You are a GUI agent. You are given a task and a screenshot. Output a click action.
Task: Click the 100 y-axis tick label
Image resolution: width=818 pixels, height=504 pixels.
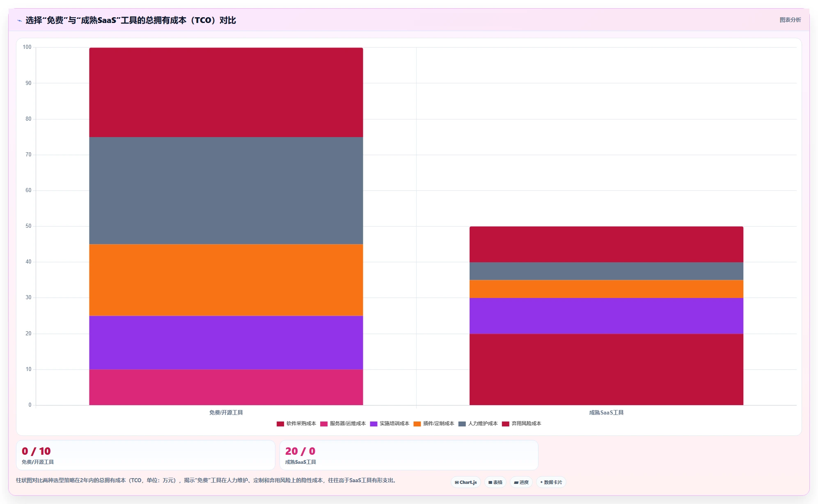[27, 47]
